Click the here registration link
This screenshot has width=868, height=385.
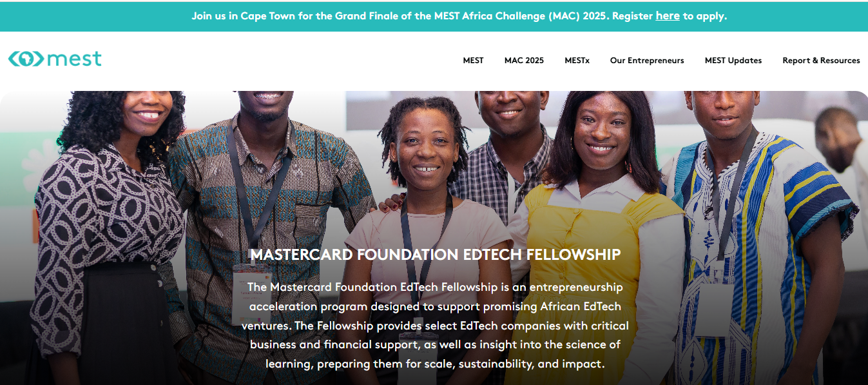point(667,15)
